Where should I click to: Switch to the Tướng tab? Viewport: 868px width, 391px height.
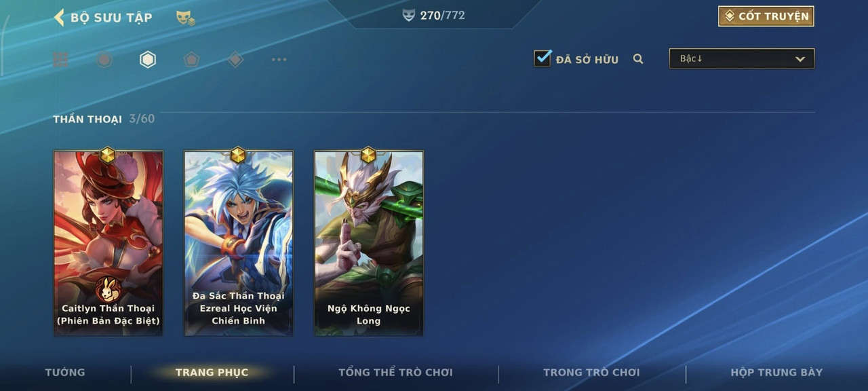65,372
